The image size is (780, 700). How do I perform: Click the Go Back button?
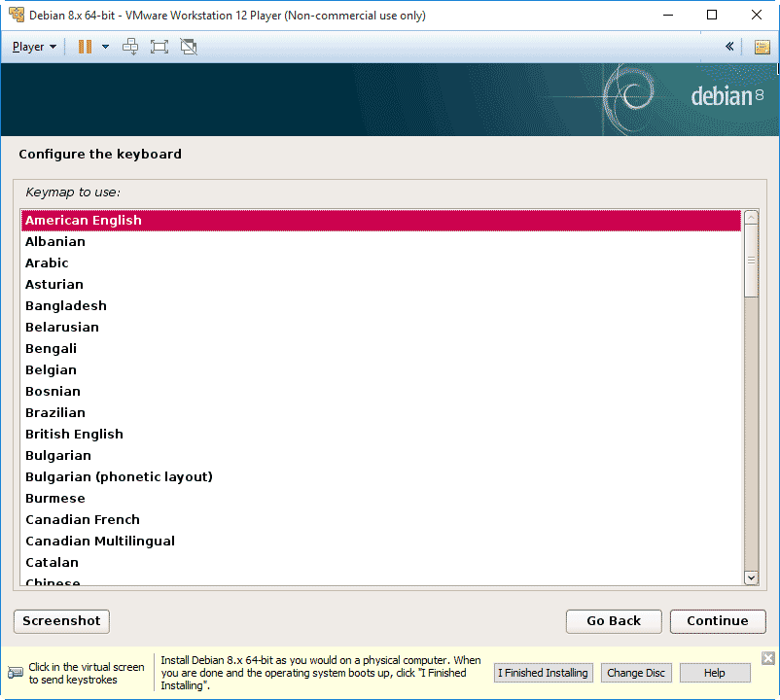614,621
